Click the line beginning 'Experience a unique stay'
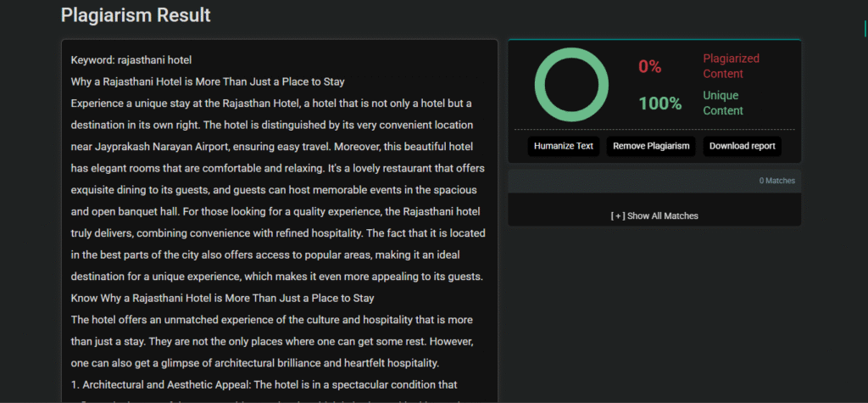Viewport: 868px width, 403px height. pos(271,104)
